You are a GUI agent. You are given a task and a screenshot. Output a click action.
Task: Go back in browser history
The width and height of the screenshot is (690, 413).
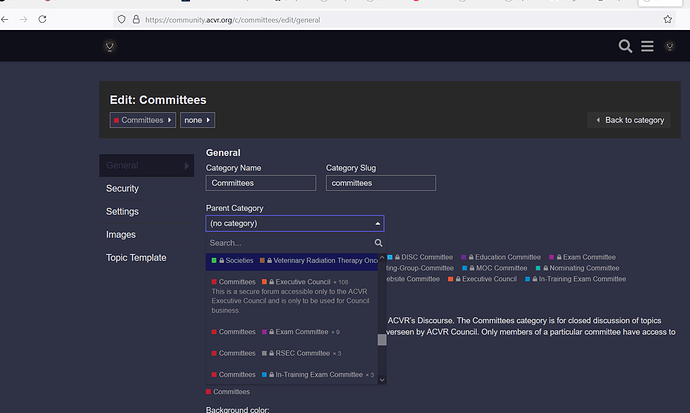[4, 19]
